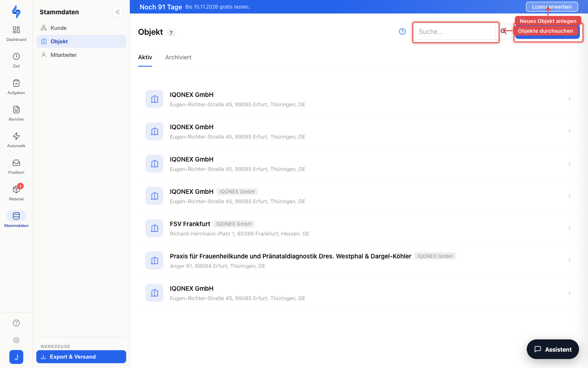Click the Noch 91 Tage banner text
Viewport: 588px width, 368px height.
(x=161, y=7)
